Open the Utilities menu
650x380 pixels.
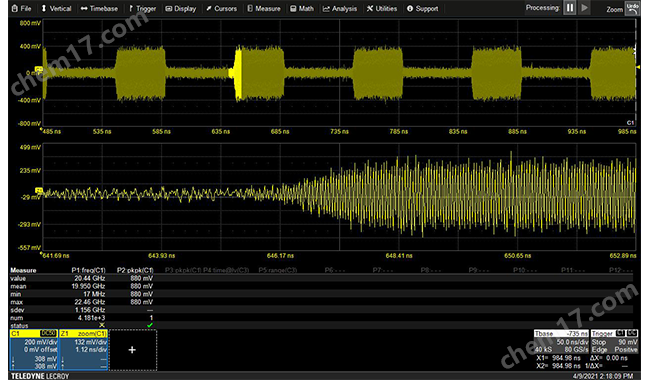tap(381, 8)
